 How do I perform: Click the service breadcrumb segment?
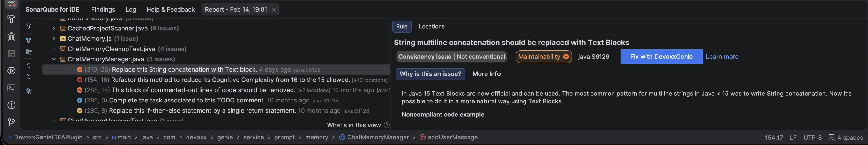[x=253, y=137]
